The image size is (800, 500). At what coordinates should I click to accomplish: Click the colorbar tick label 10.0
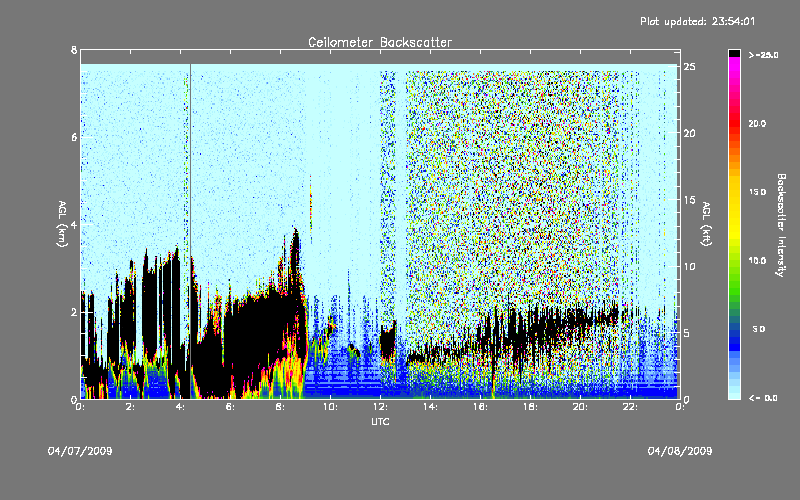[757, 261]
